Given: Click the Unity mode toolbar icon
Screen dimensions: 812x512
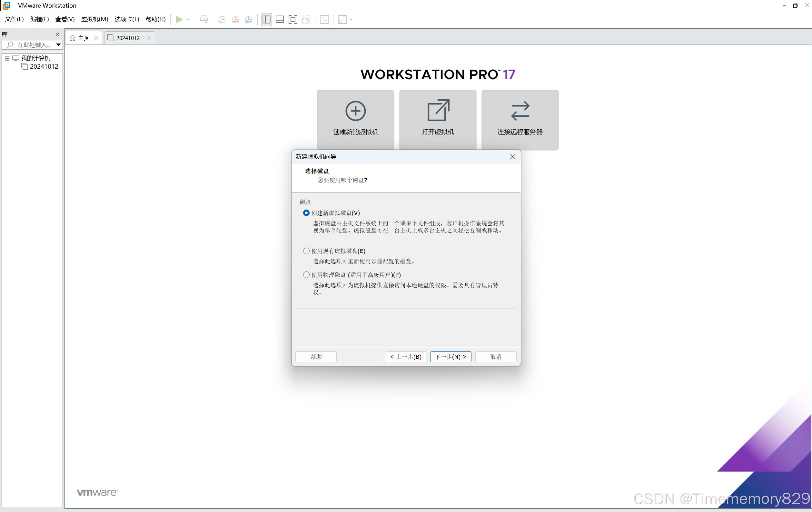Looking at the screenshot, I should point(306,20).
